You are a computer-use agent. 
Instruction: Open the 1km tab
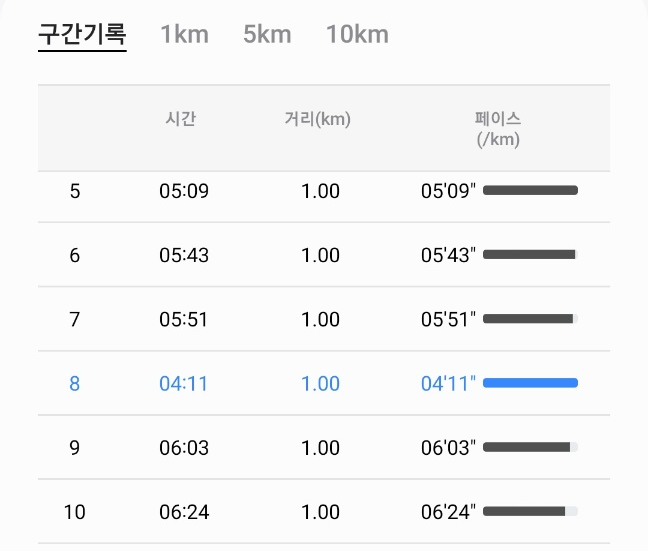click(x=184, y=34)
